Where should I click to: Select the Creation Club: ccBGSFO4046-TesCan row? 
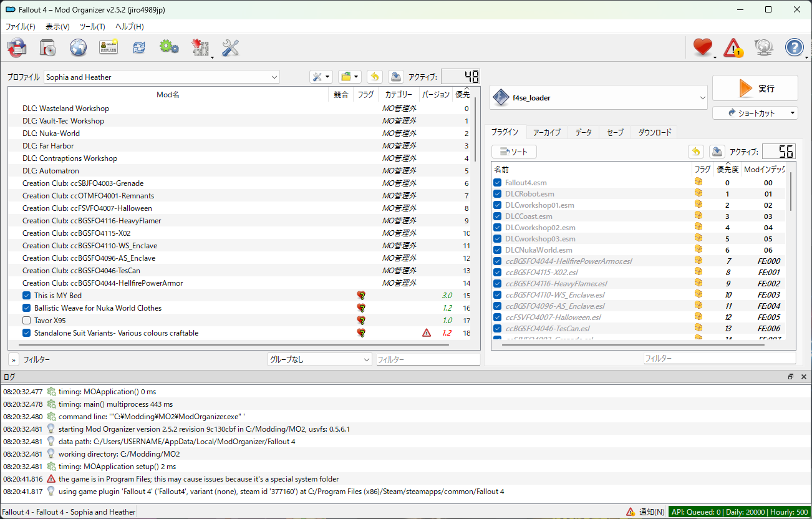click(239, 271)
